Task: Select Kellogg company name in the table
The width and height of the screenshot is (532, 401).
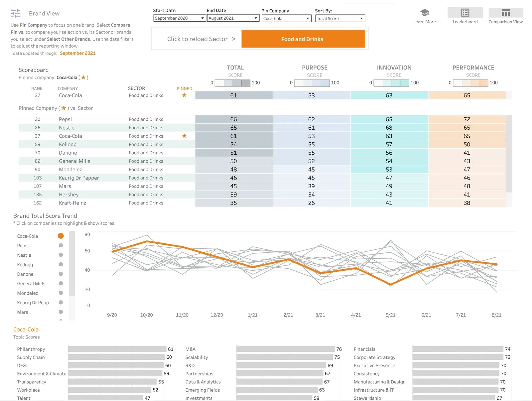Action: coord(68,144)
